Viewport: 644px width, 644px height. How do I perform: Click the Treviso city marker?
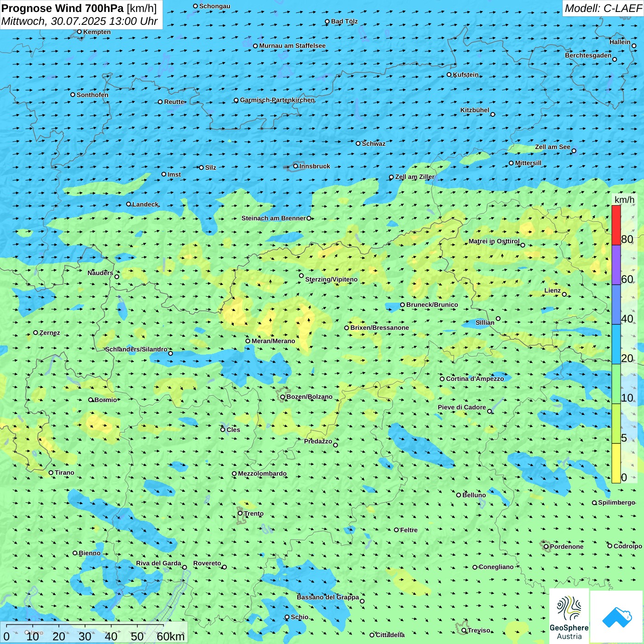pyautogui.click(x=464, y=630)
